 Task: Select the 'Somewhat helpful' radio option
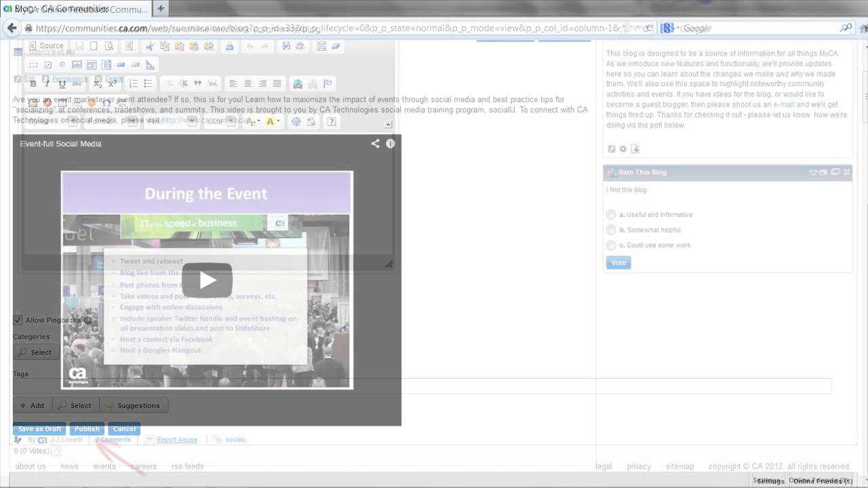pyautogui.click(x=611, y=230)
